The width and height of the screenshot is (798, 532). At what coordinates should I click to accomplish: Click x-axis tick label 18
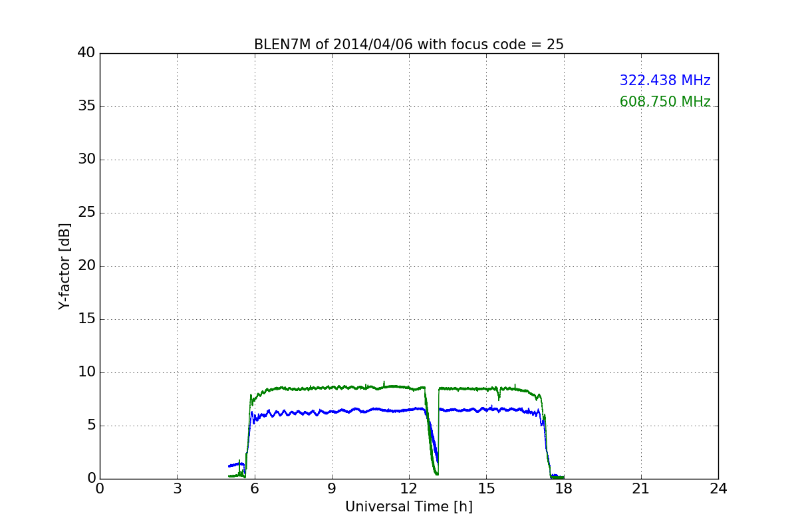click(563, 488)
